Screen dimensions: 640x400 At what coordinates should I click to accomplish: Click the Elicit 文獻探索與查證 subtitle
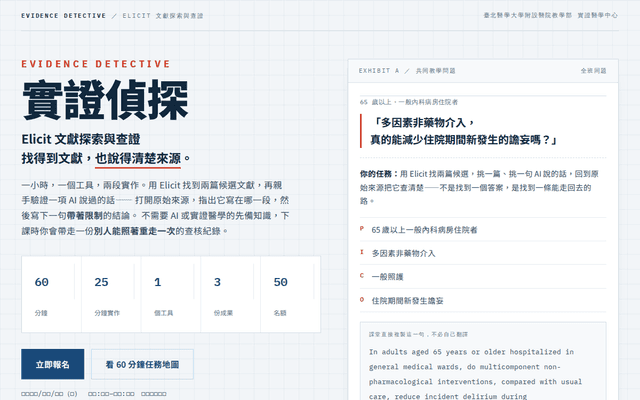(x=81, y=139)
